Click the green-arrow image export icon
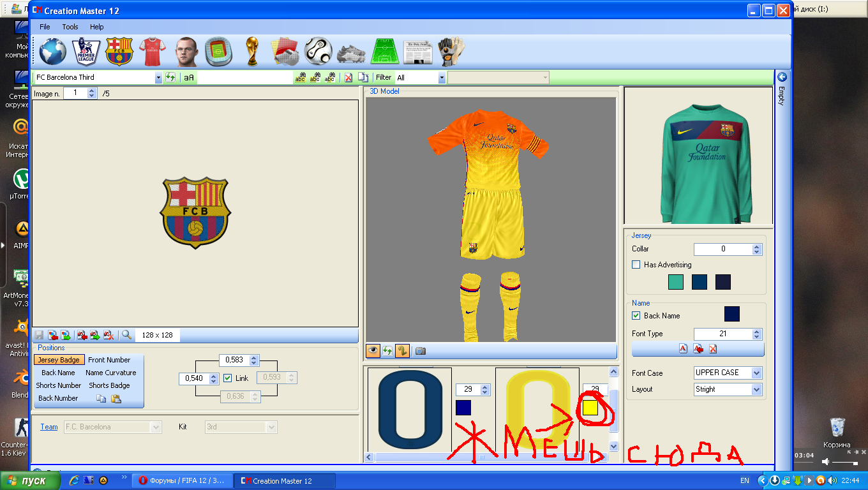Viewport: 868px width, 490px height. pyautogui.click(x=66, y=334)
